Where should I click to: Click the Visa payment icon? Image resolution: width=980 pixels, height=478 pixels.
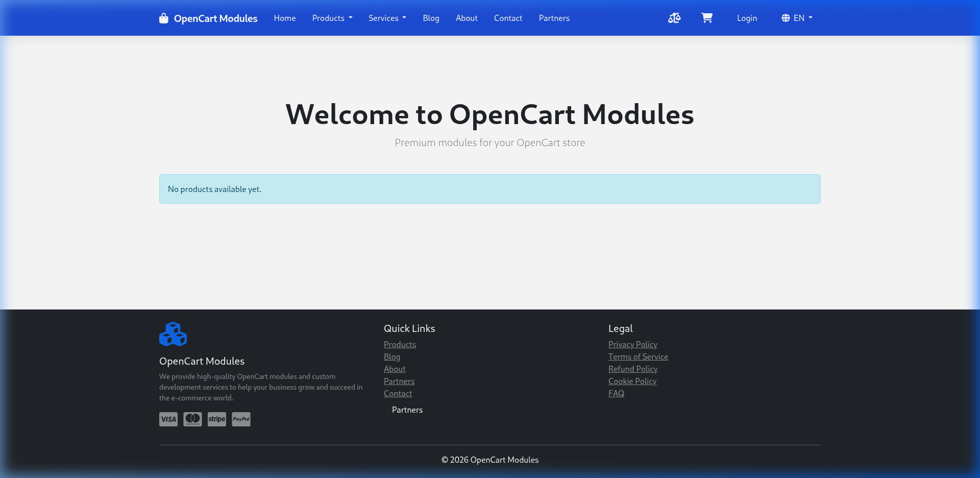coord(168,419)
